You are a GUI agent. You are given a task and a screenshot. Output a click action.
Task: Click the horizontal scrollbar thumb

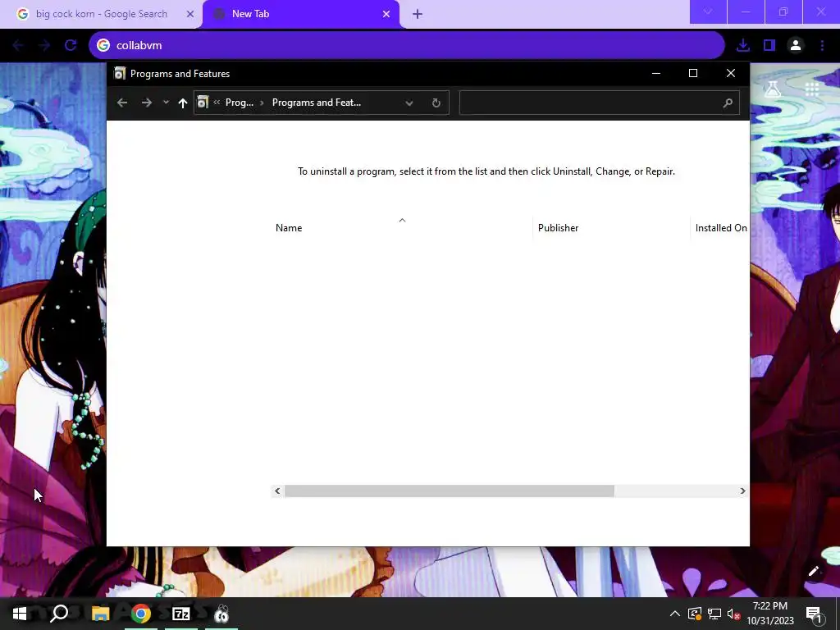pos(449,491)
